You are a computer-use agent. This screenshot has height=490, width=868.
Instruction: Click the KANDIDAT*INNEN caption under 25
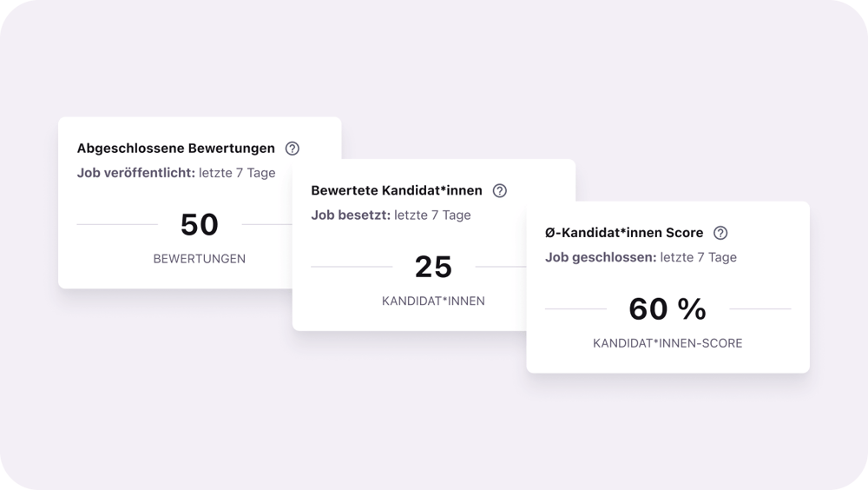(433, 301)
